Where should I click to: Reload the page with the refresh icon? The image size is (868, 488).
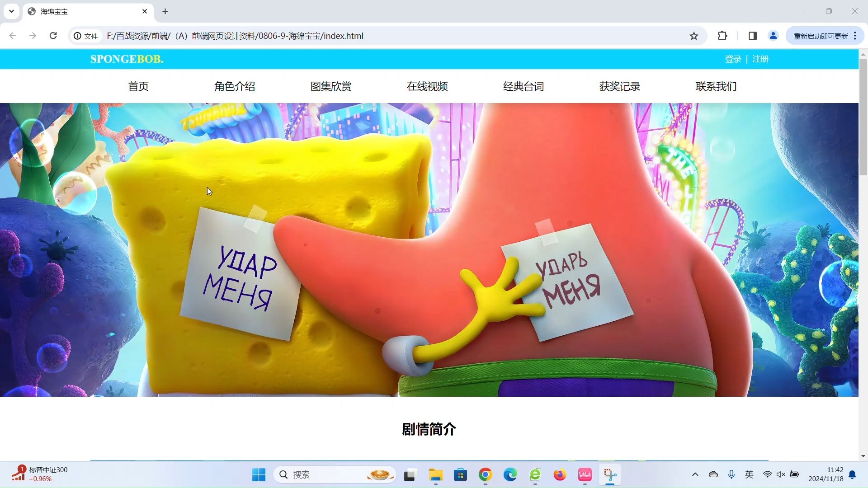point(53,36)
